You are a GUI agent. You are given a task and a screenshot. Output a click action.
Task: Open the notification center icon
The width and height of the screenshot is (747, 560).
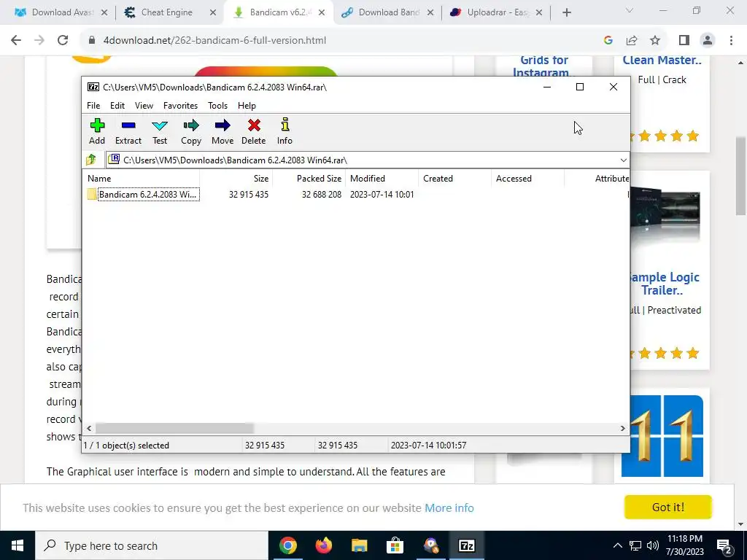[x=724, y=545]
